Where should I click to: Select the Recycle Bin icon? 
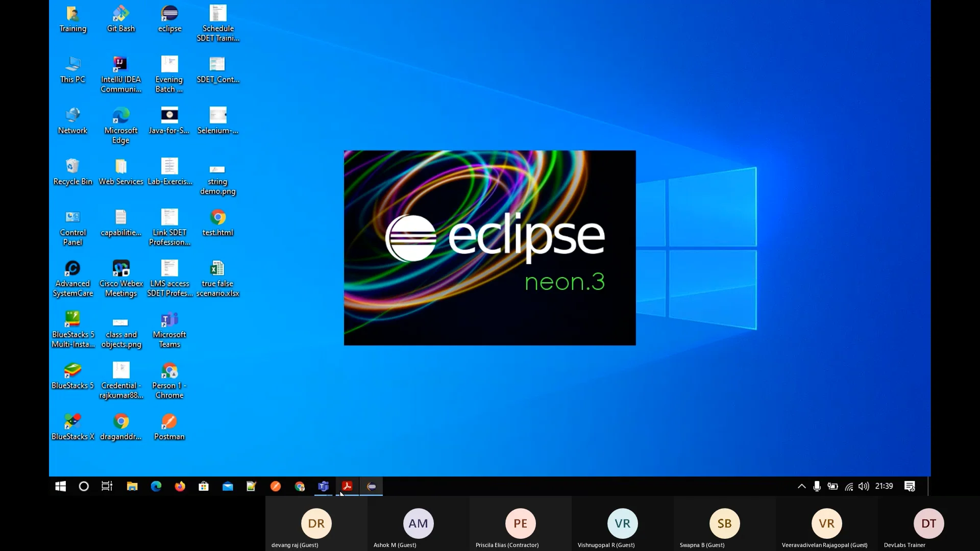pyautogui.click(x=72, y=172)
